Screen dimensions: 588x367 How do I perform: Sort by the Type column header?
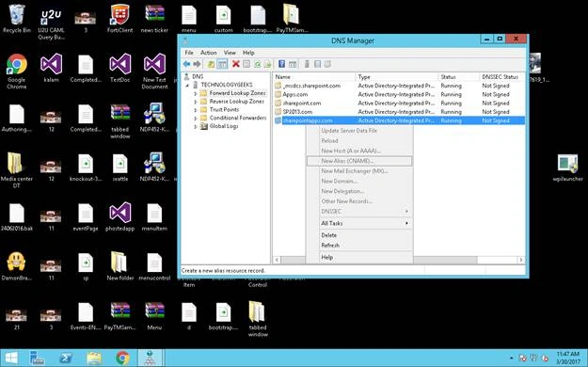[396, 77]
